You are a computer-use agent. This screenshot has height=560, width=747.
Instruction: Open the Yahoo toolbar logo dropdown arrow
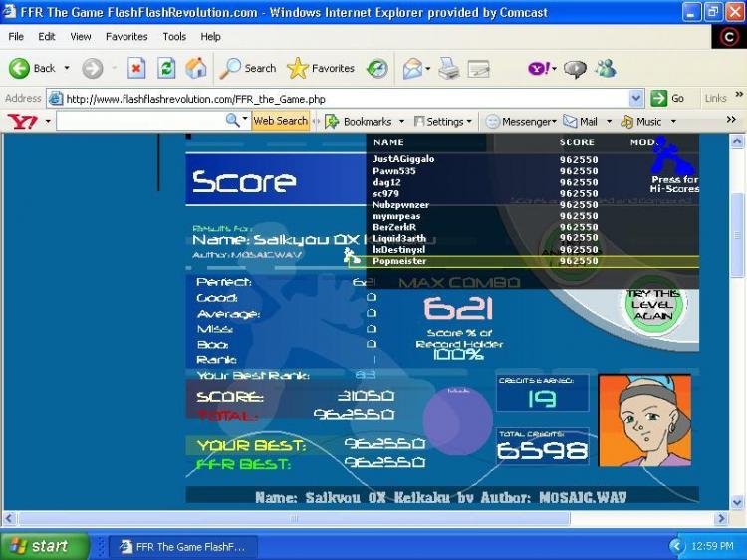(x=48, y=121)
